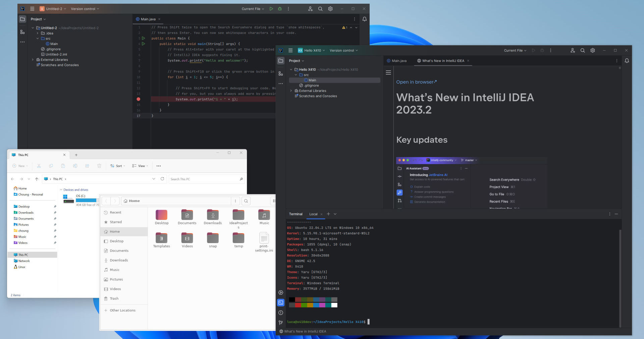Toggle Project panel icon in Hello X410 window
Screen dimensions: 644x339
[281, 61]
